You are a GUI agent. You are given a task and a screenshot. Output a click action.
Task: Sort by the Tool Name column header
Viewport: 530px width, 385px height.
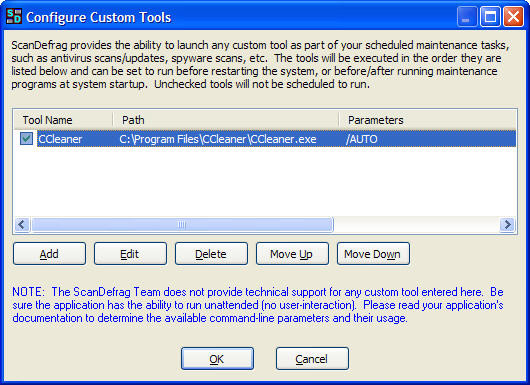(x=63, y=120)
